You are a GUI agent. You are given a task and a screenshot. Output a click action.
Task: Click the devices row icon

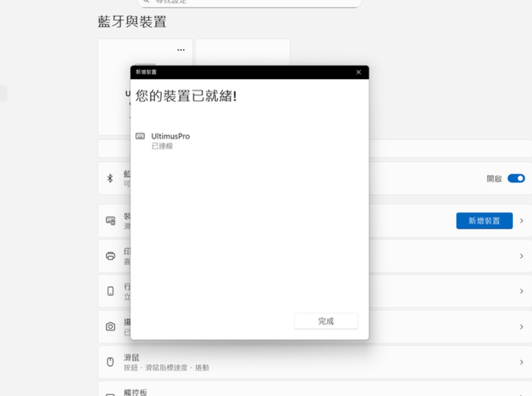pos(110,221)
